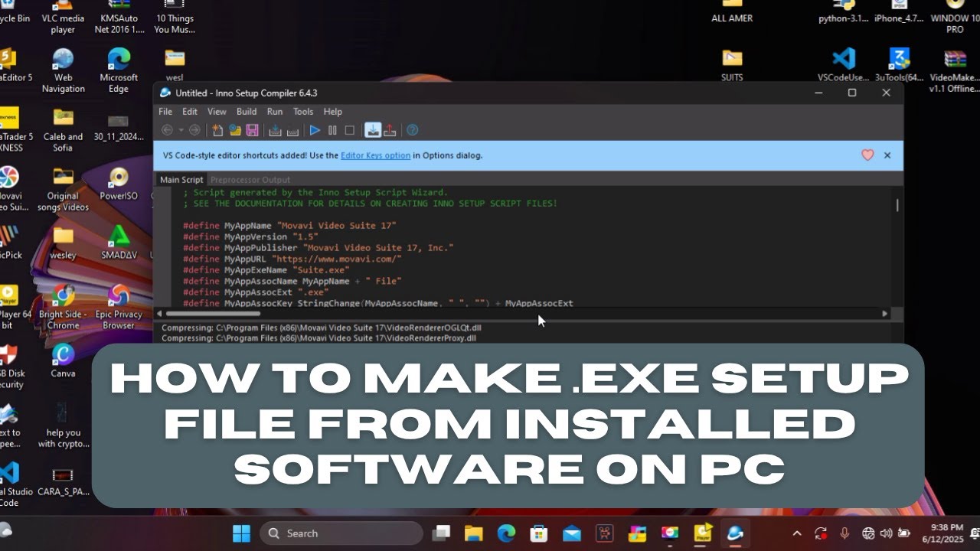980x551 pixels.
Task: Open the File menu
Action: tap(165, 112)
